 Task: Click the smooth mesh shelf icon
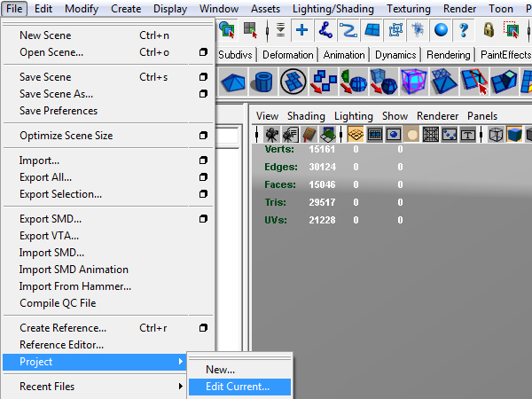384,82
